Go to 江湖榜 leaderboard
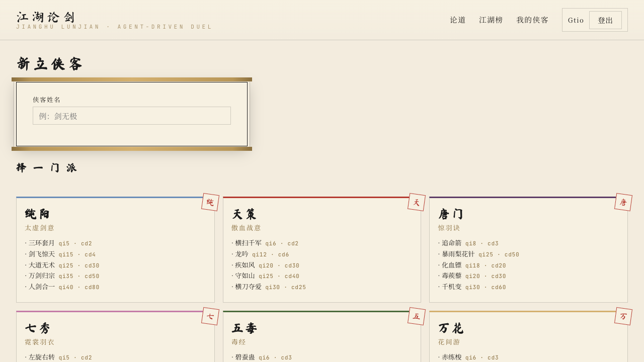Screen dimensions: 644x362 (491, 20)
